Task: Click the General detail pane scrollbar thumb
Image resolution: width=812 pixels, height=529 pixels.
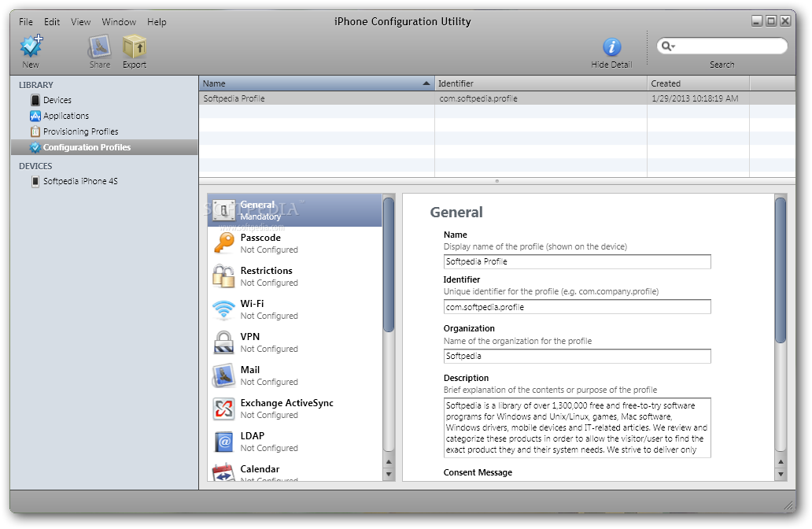Action: coord(781,269)
